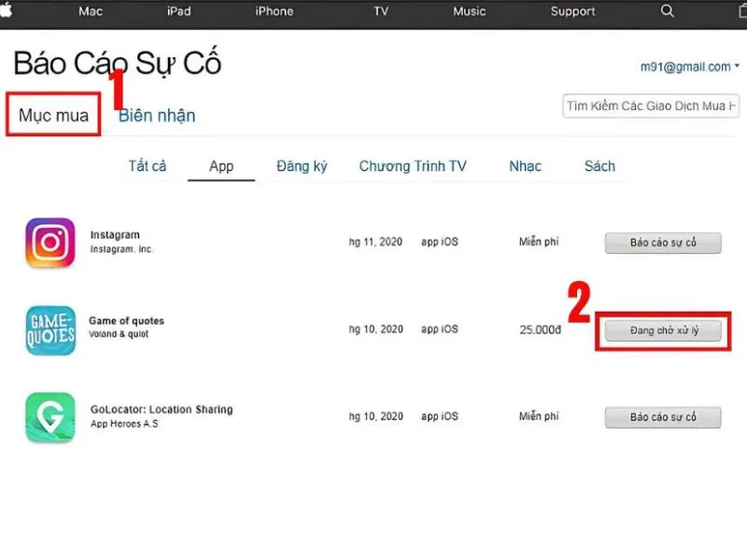
Task: Click the hg 11, 2020 date
Action: coord(375,242)
